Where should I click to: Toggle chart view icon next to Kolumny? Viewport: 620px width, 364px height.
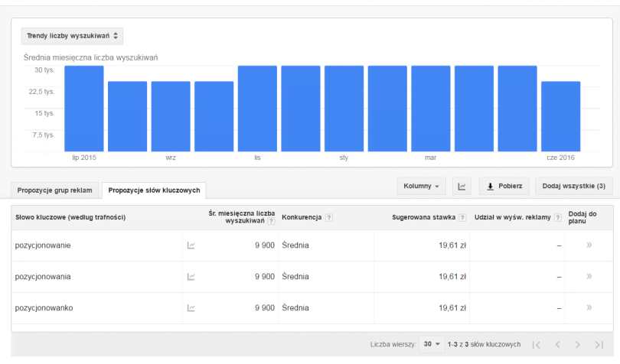(x=462, y=186)
